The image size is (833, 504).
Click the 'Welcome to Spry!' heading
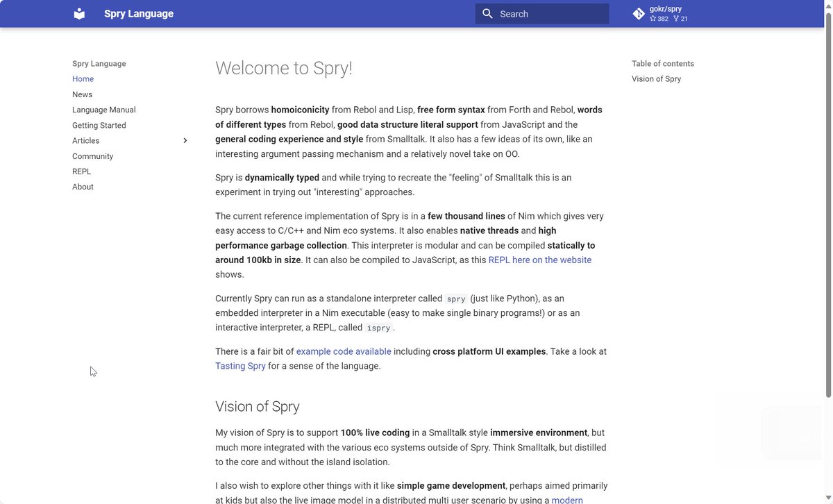tap(284, 68)
